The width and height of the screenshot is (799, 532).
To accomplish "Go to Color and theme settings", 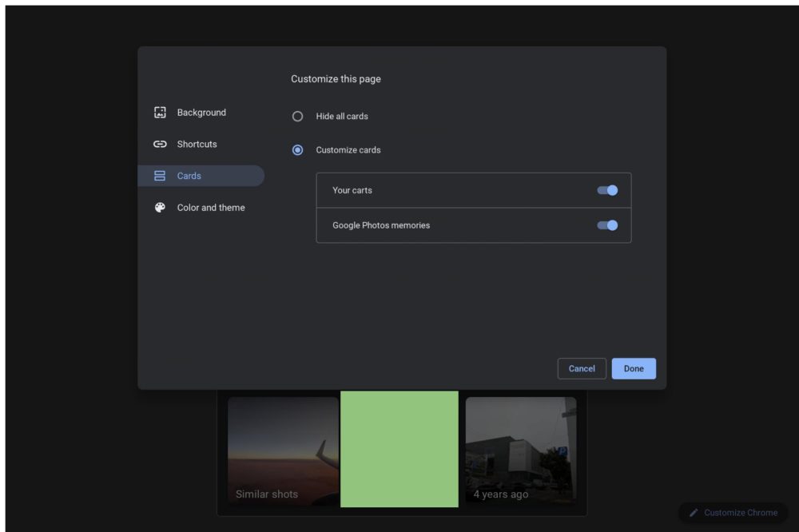I will click(211, 208).
